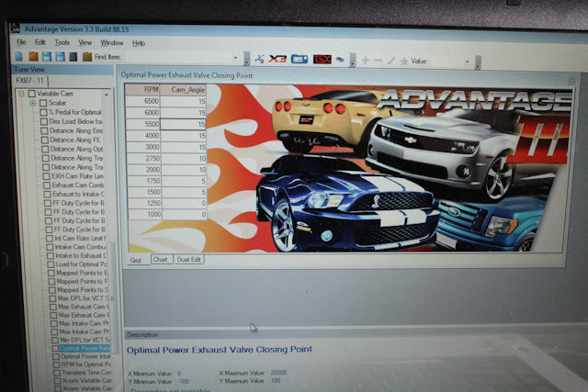Click the slash percent edit toolbar icon
The width and height of the screenshot is (588, 392).
391,61
